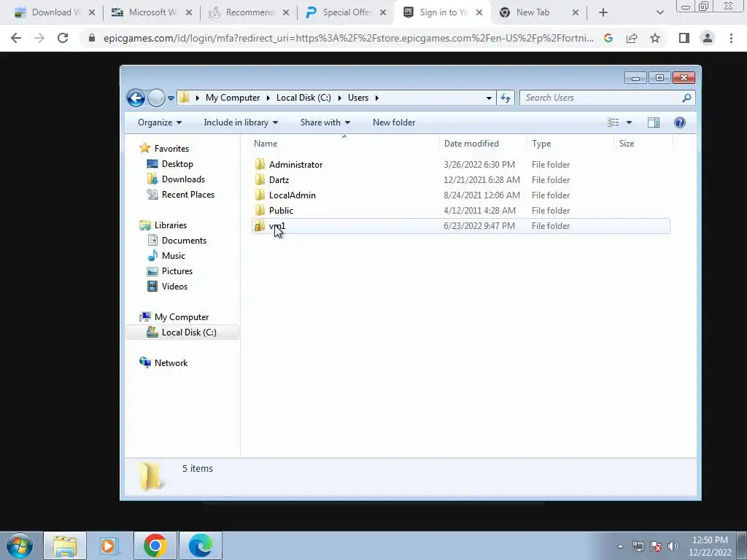Screen dimensions: 747x560
Task: Launch Microsoft Edge from taskbar
Action: click(200, 545)
